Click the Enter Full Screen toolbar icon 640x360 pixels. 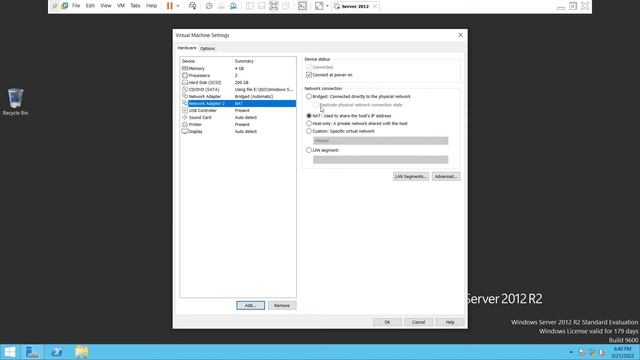coord(273,6)
